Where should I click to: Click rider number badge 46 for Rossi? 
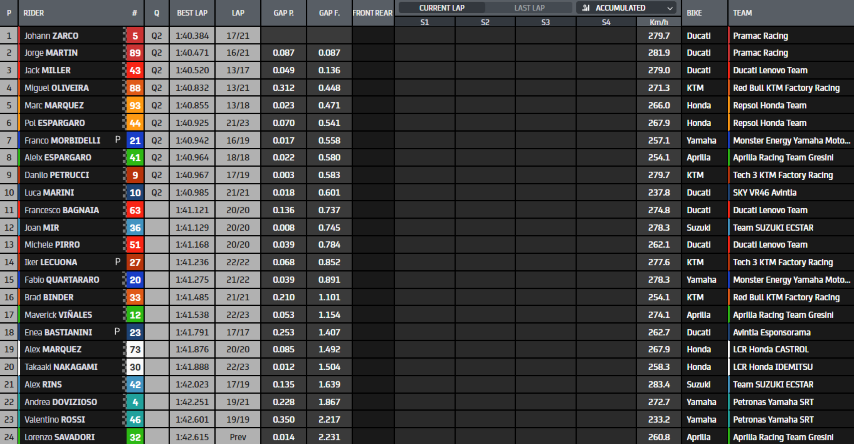click(x=135, y=420)
